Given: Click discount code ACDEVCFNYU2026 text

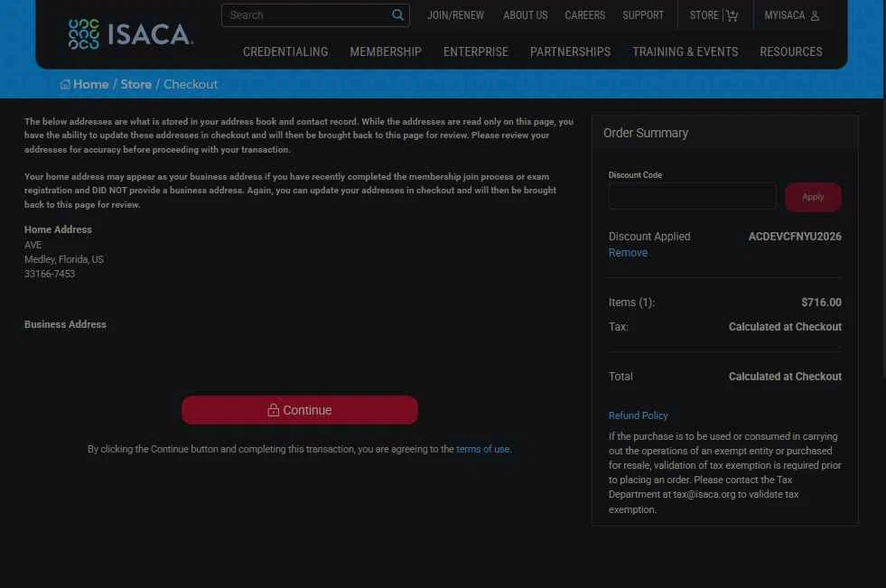Looking at the screenshot, I should pyautogui.click(x=795, y=237).
